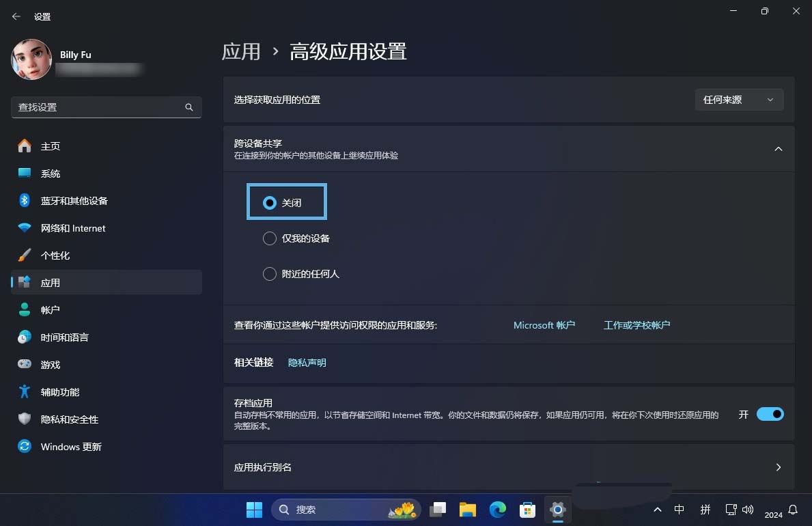812x526 pixels.
Task: Select 附近的任何人 sharing option
Action: (x=270, y=273)
